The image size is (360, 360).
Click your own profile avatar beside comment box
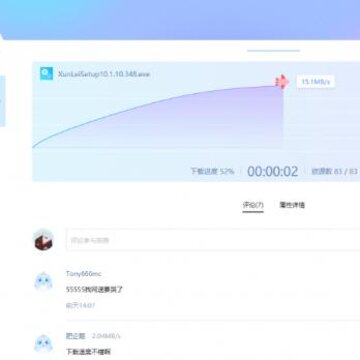pos(43,240)
